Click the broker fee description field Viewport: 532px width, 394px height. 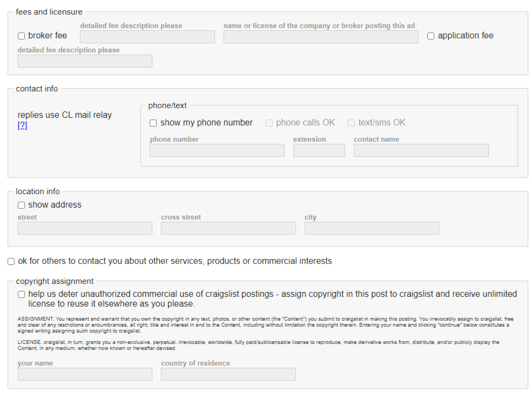147,37
